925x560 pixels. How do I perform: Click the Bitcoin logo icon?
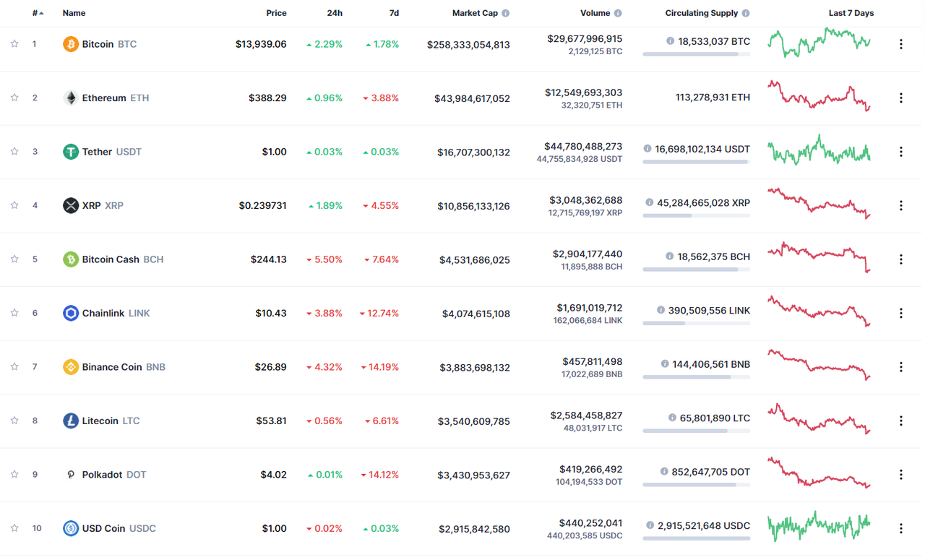[70, 44]
